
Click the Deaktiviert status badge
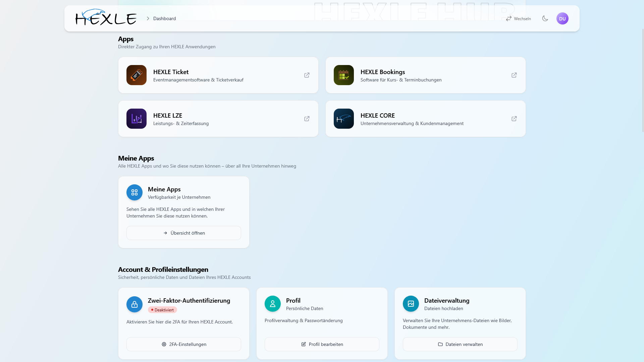click(162, 310)
